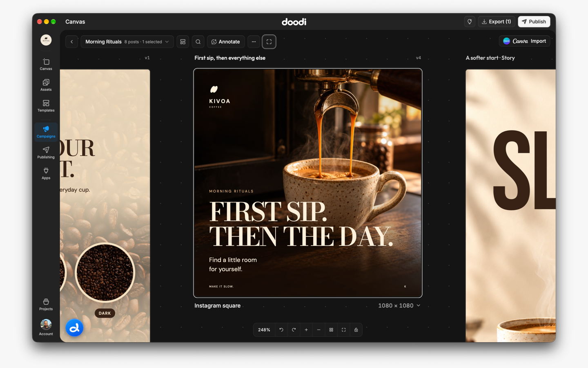Viewport: 588px width, 368px height.
Task: Publish the campaign
Action: 534,22
